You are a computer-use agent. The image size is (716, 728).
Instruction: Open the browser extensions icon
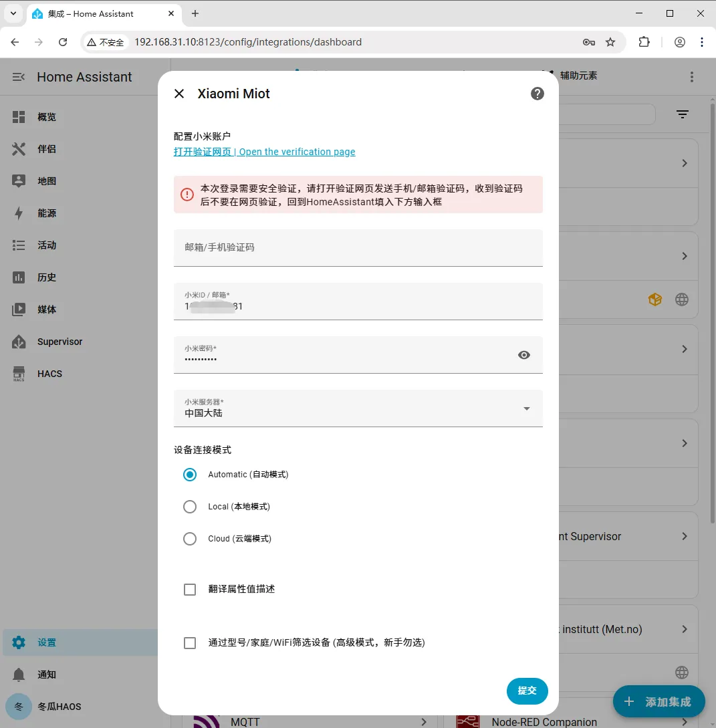click(x=644, y=42)
